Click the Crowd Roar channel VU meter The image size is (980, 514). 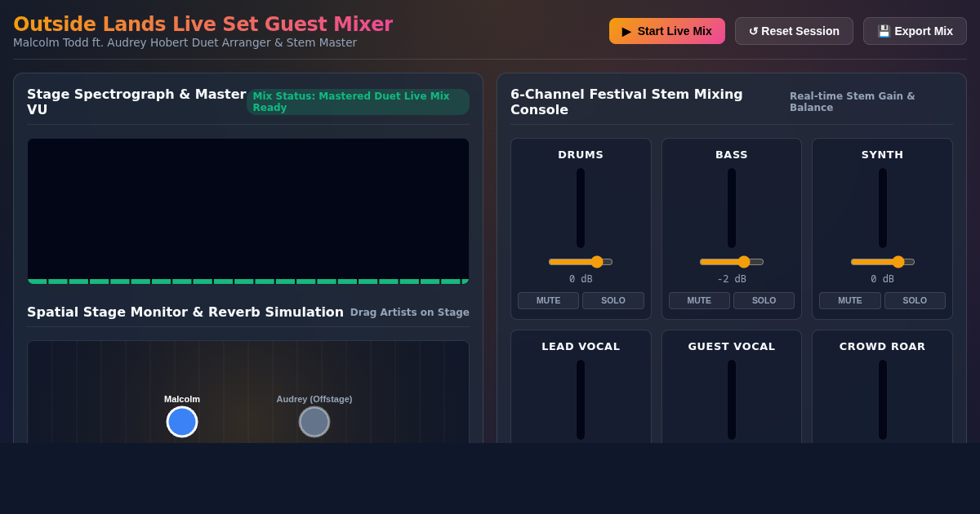point(883,400)
